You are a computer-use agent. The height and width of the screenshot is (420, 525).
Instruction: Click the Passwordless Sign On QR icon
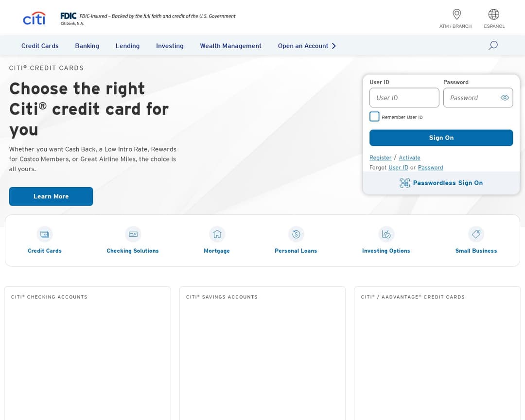point(404,183)
